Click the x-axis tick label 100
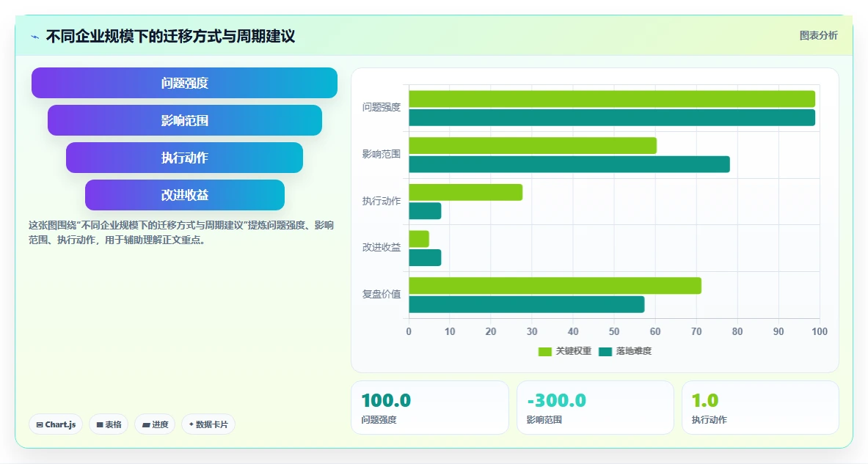Viewport: 868px width, 464px height. click(820, 331)
